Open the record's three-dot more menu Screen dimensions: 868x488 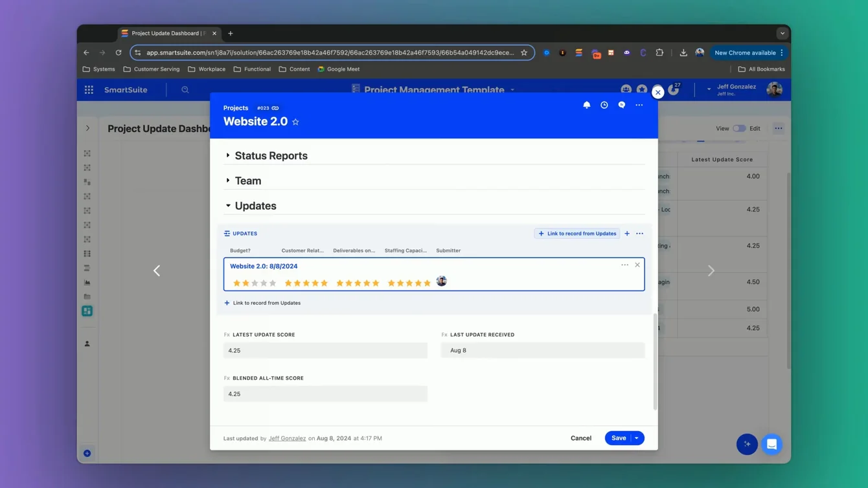(x=639, y=105)
